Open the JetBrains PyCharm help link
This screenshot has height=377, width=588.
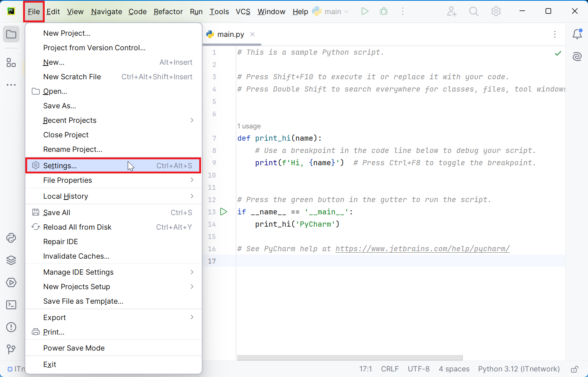[422, 249]
